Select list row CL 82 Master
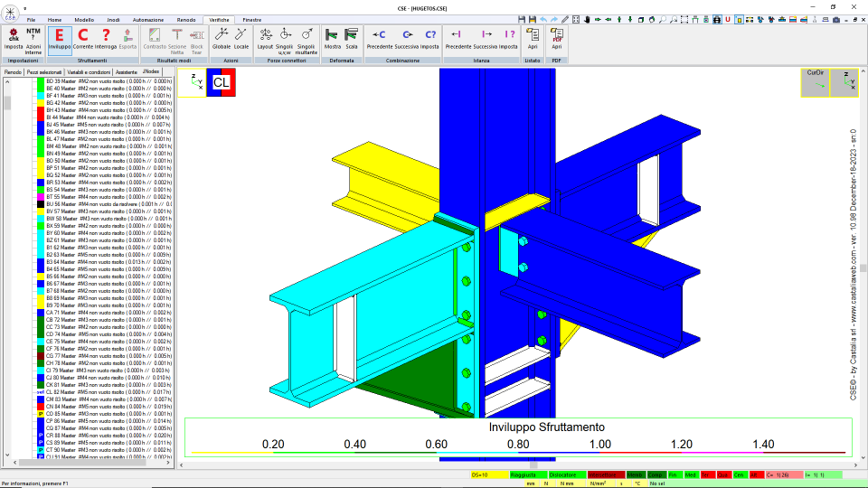The width and height of the screenshot is (868, 488). [x=108, y=391]
